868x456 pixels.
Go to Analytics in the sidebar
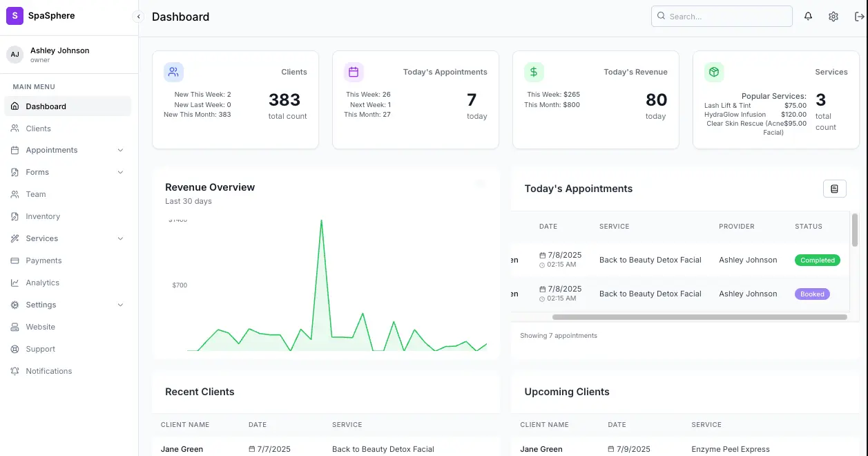tap(43, 283)
